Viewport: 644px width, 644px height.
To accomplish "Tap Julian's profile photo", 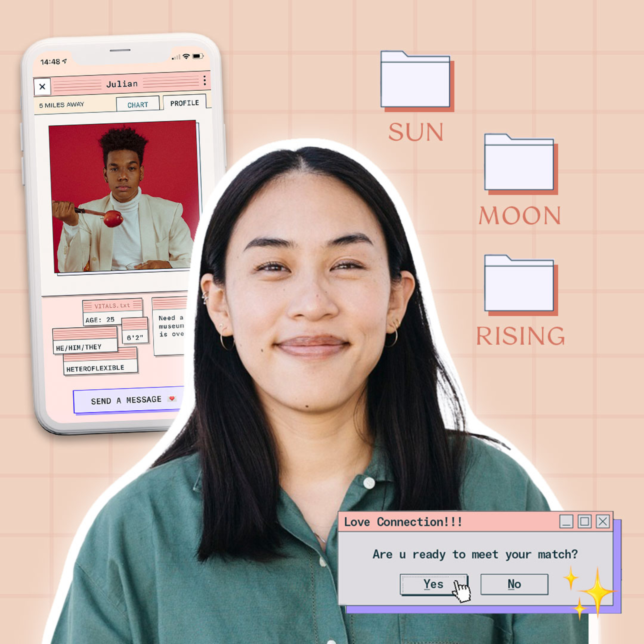I will (x=123, y=197).
